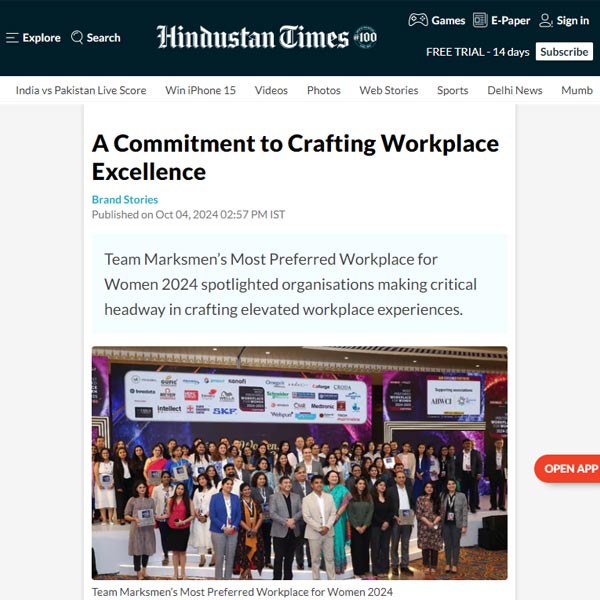Click the Search label text

click(103, 38)
